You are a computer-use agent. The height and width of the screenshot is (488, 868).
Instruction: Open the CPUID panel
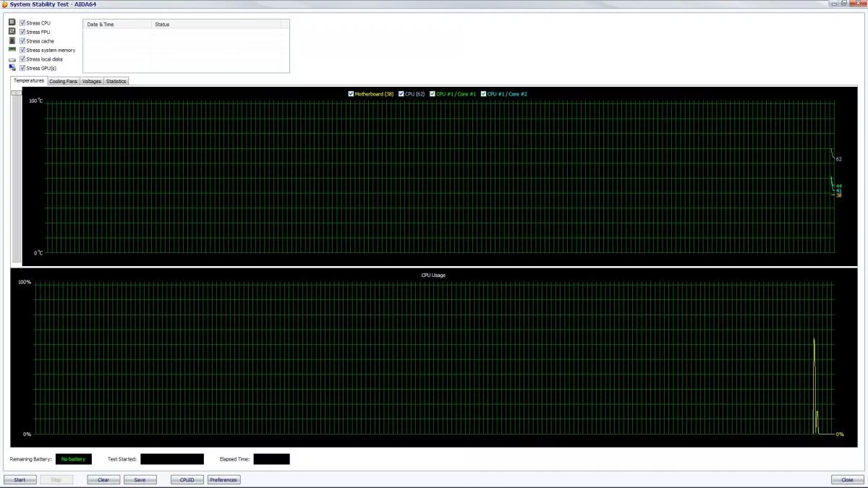[x=187, y=479]
